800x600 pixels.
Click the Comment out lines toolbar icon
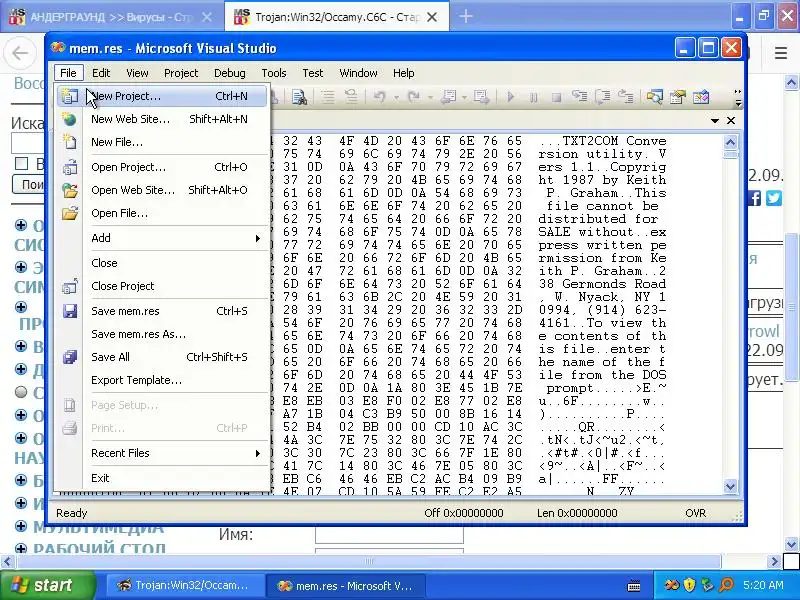click(x=328, y=97)
